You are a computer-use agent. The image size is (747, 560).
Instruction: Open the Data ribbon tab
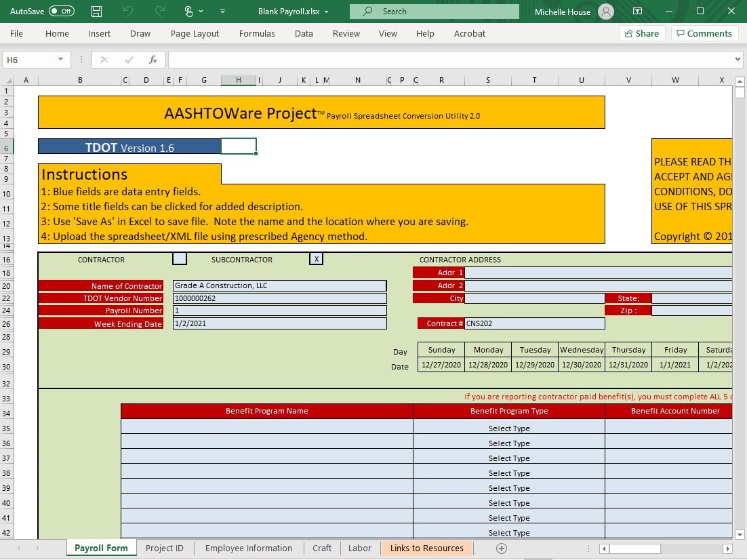click(304, 33)
